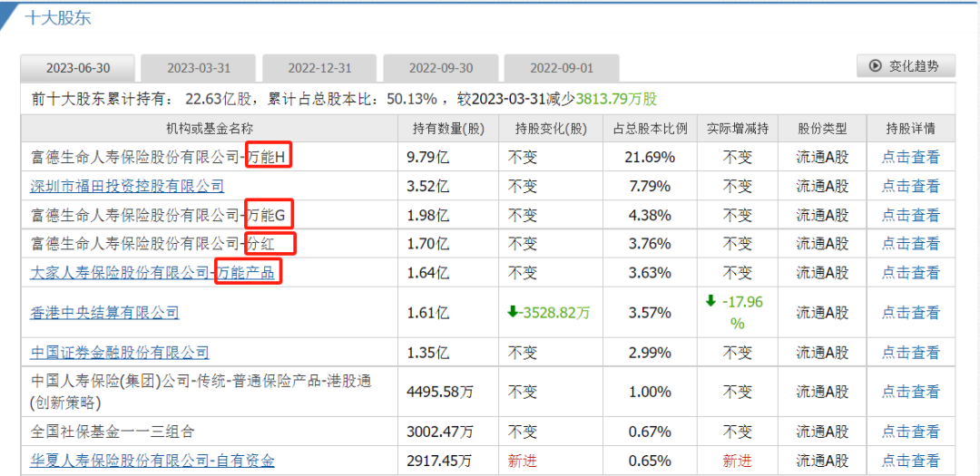Click the 全国社保基金一一三组合 name
980x476 pixels.
113,431
